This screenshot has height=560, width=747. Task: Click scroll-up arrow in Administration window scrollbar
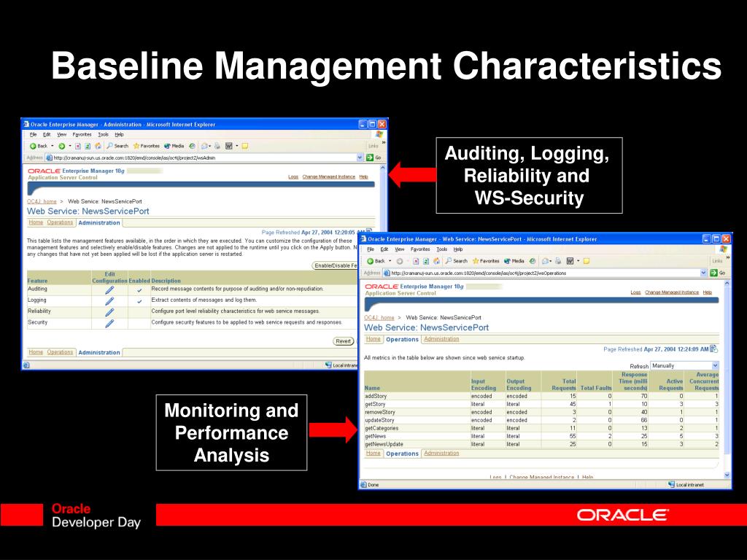[382, 168]
